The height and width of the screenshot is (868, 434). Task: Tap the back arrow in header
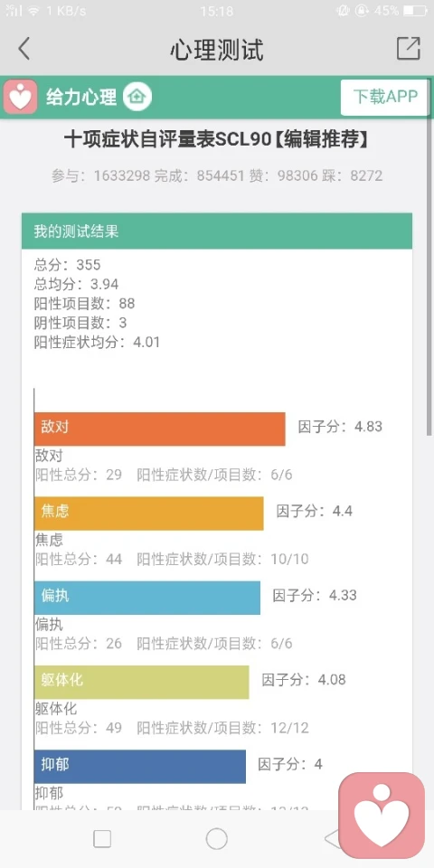(24, 49)
